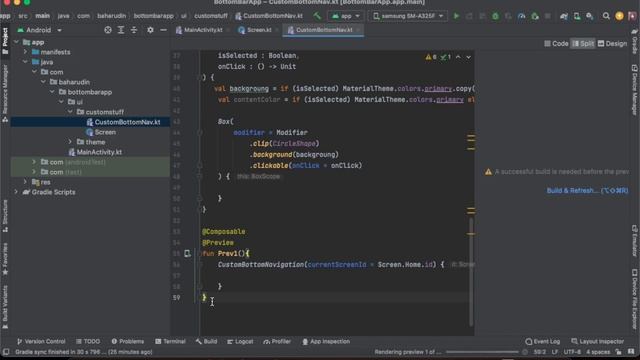Go to previous highlighted error arrow
Viewport: 640px width, 360px height.
[458, 57]
